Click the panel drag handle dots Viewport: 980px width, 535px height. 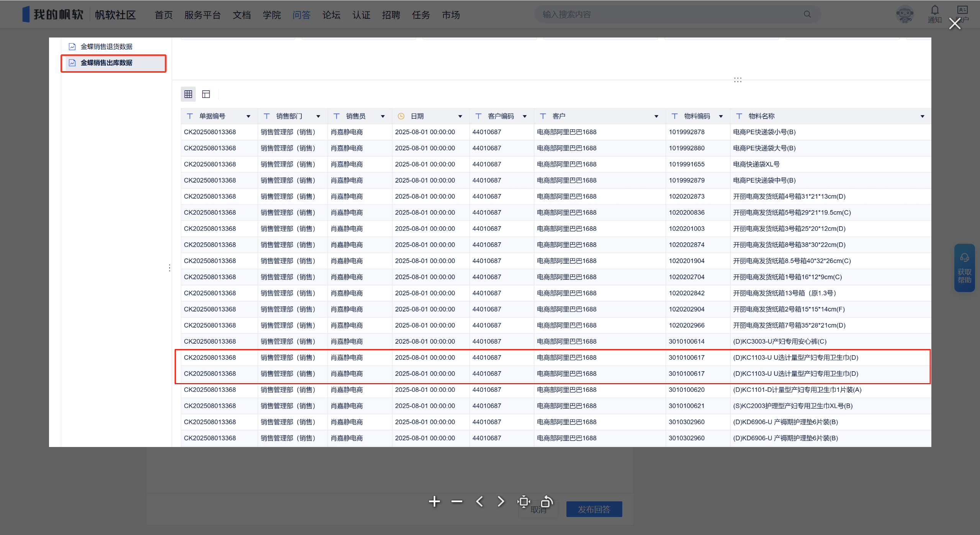(x=738, y=80)
